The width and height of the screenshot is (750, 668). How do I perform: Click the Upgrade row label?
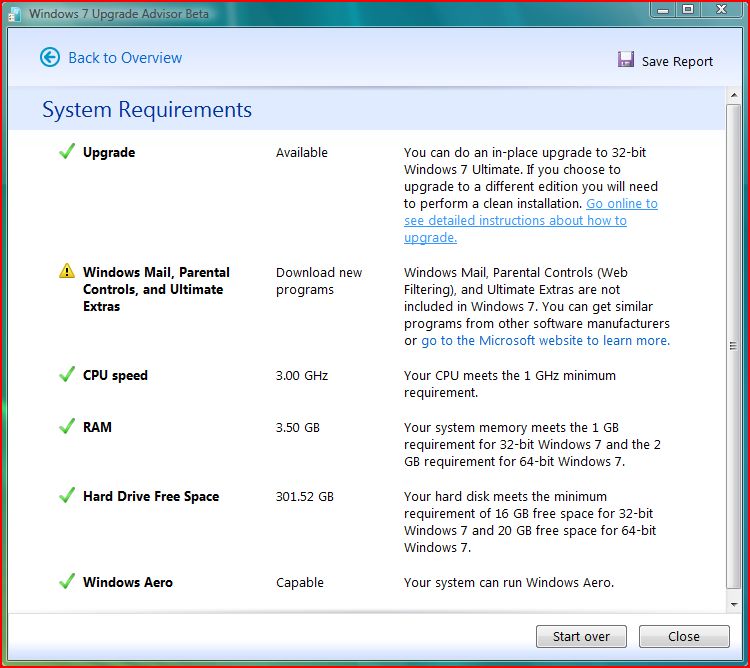click(x=109, y=153)
